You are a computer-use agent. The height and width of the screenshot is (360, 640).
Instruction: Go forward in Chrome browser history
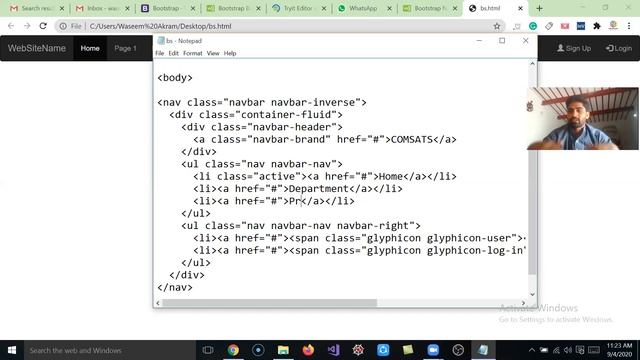point(27,26)
